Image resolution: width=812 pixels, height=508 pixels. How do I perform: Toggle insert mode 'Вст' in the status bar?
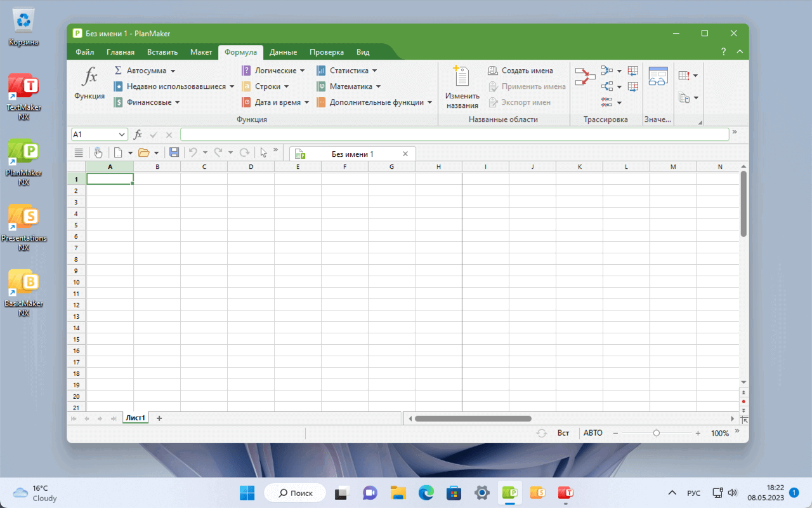tap(563, 433)
